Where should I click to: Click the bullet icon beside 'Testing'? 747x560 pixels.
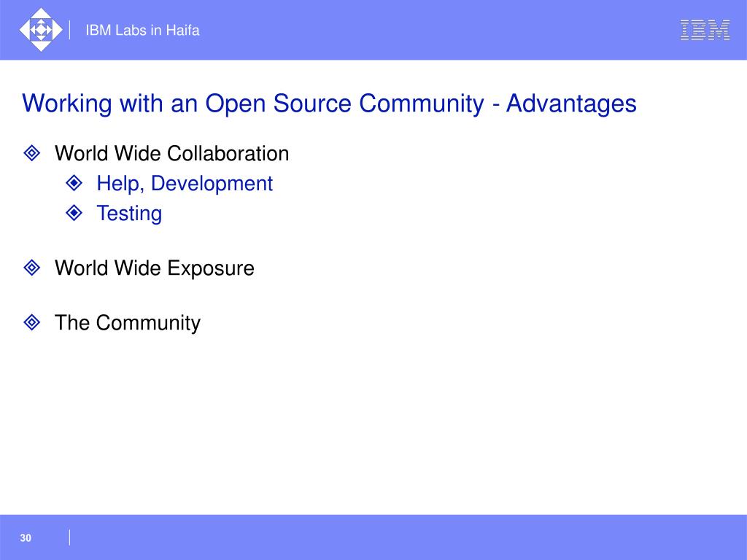click(x=74, y=213)
